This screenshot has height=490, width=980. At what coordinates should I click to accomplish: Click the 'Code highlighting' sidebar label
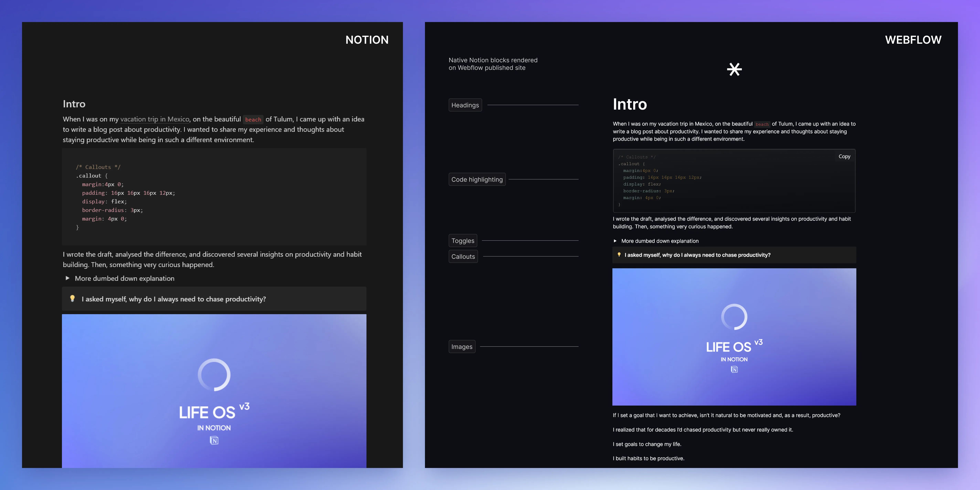tap(477, 179)
